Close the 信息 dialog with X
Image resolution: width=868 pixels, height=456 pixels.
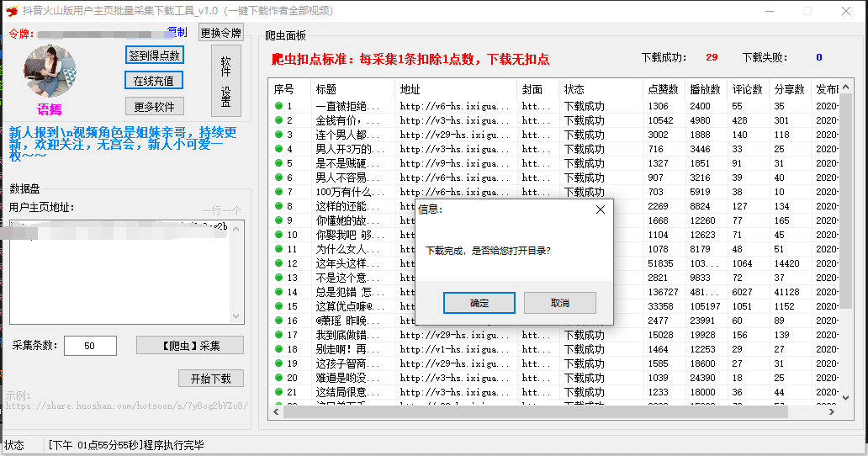point(600,209)
